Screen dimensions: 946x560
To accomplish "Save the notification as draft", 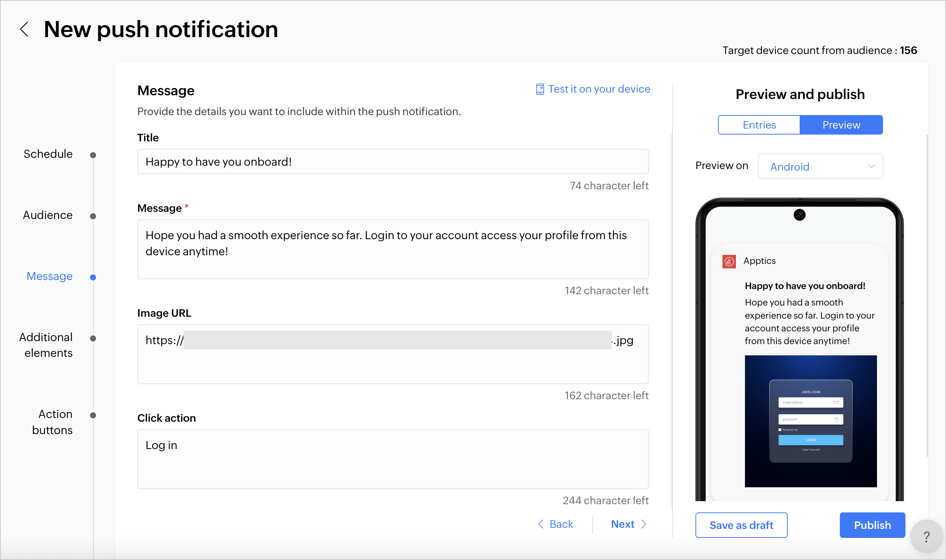I will pyautogui.click(x=741, y=525).
